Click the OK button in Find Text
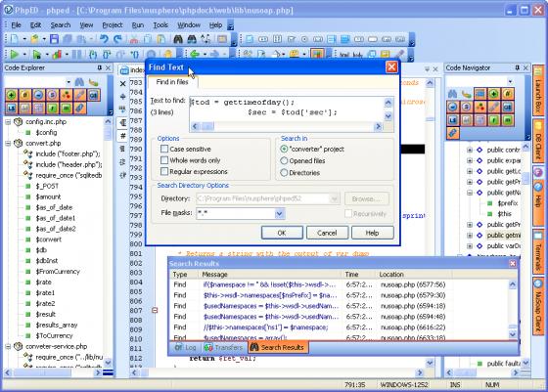The width and height of the screenshot is (548, 392). coord(282,233)
